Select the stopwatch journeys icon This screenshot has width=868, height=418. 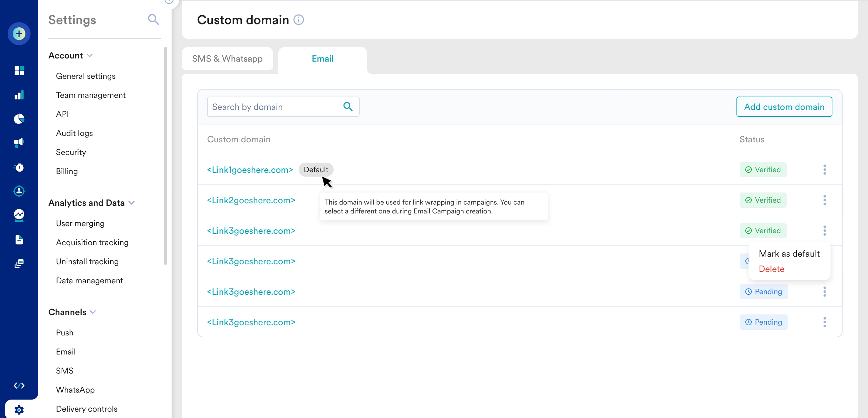click(x=19, y=167)
